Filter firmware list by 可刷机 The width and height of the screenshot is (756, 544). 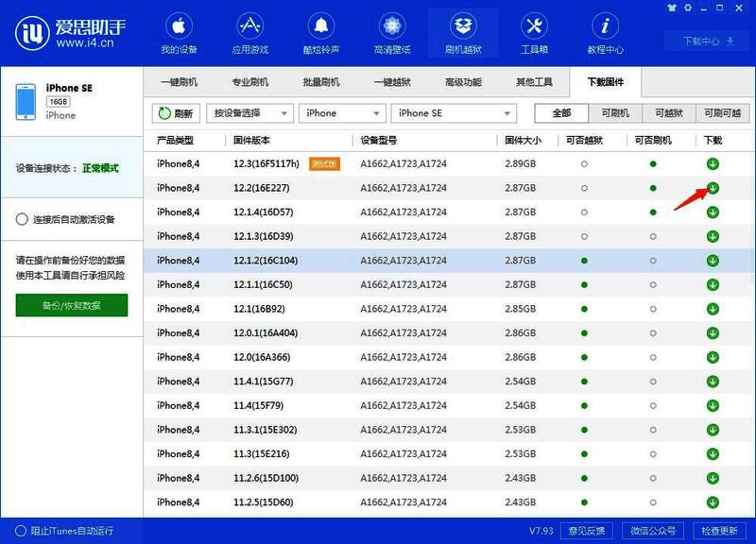tap(617, 113)
